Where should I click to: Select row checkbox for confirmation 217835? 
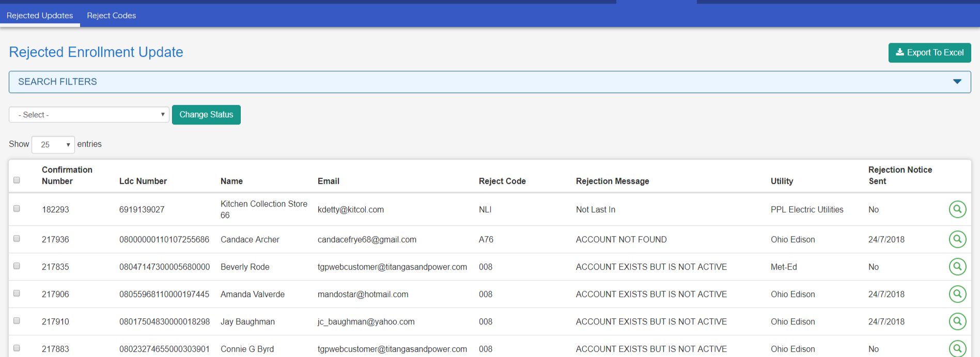pos(17,266)
